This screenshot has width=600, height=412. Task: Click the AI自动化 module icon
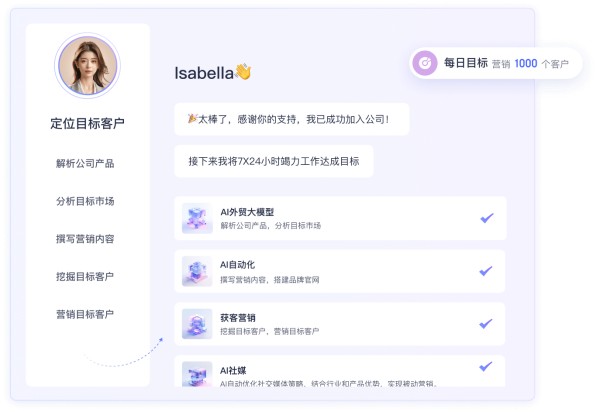point(197,271)
